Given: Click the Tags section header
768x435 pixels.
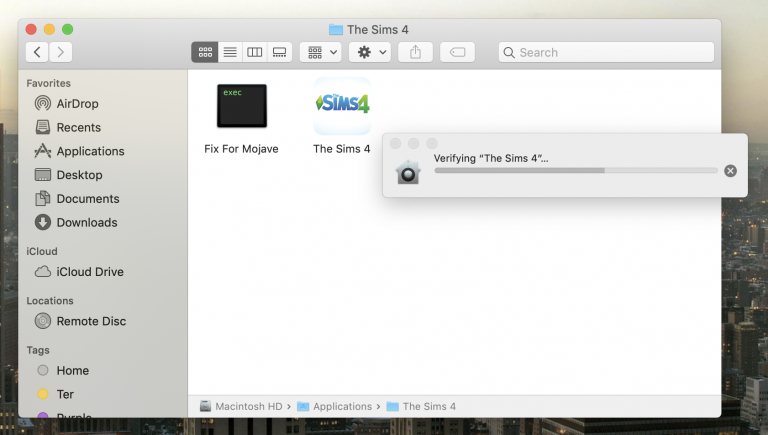Looking at the screenshot, I should pos(38,350).
